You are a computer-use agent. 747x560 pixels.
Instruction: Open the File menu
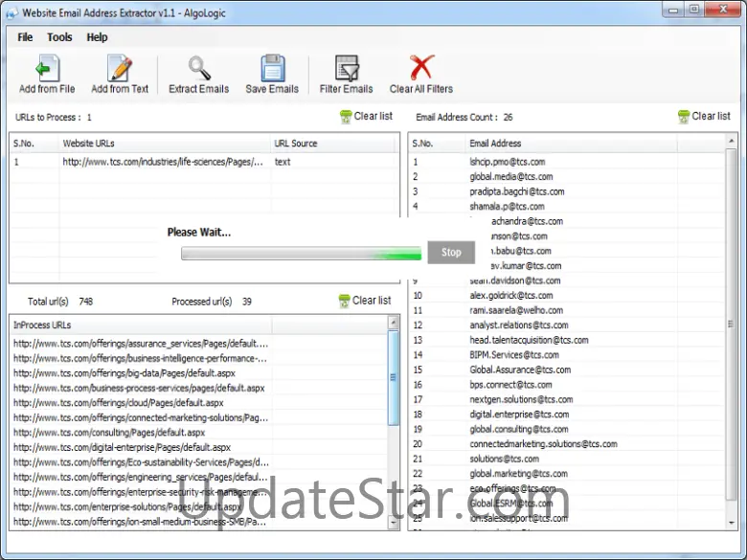[25, 37]
